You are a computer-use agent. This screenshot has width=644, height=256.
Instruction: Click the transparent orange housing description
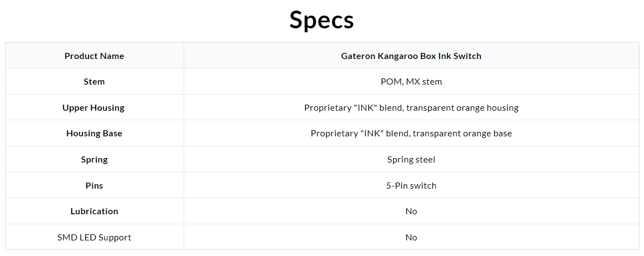[x=411, y=107]
